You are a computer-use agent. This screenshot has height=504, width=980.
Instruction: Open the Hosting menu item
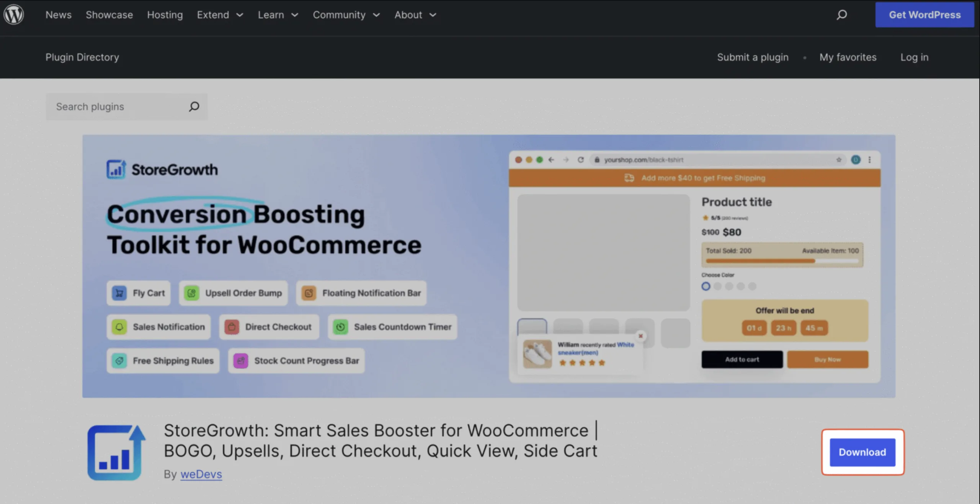pos(165,15)
